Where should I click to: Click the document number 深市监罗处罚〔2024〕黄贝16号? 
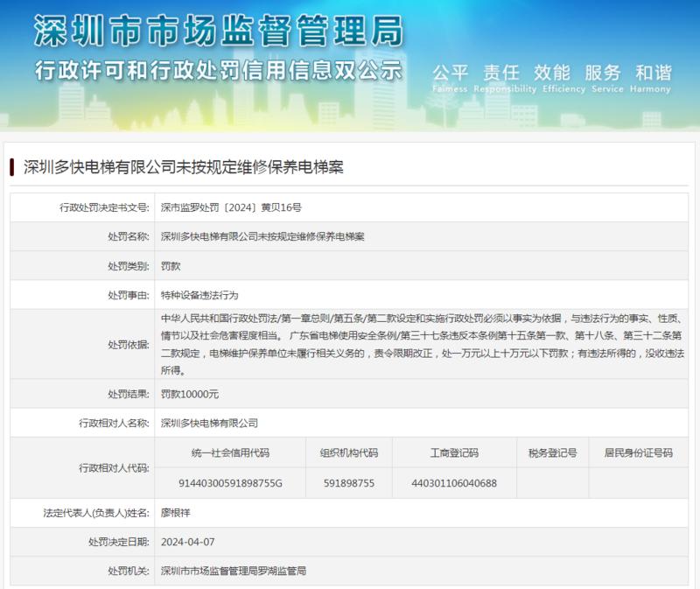click(x=231, y=207)
